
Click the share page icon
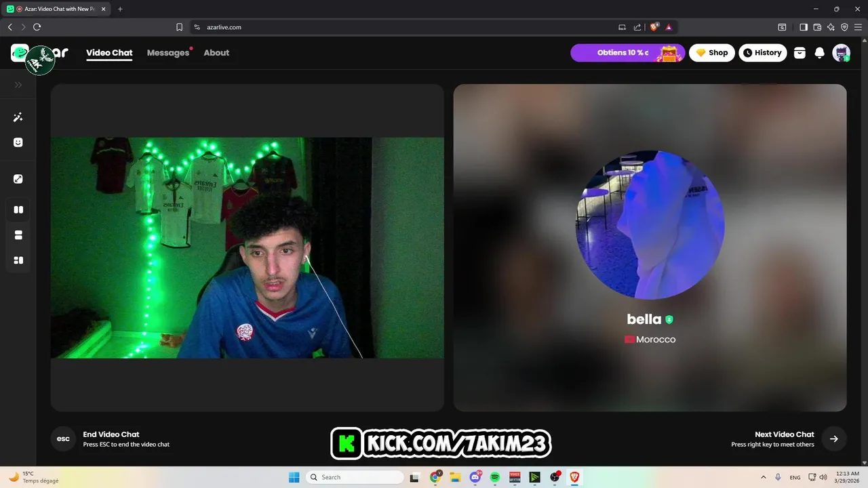point(637,27)
